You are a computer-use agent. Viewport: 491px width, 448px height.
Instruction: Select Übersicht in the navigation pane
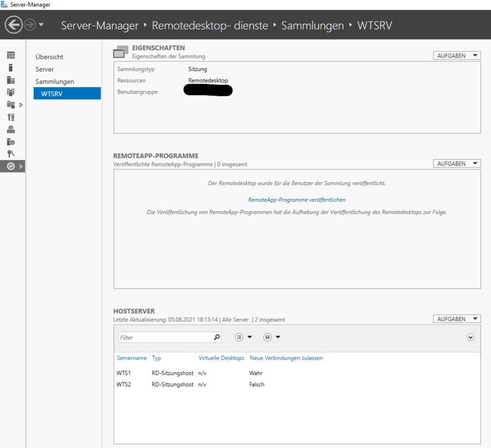click(49, 57)
